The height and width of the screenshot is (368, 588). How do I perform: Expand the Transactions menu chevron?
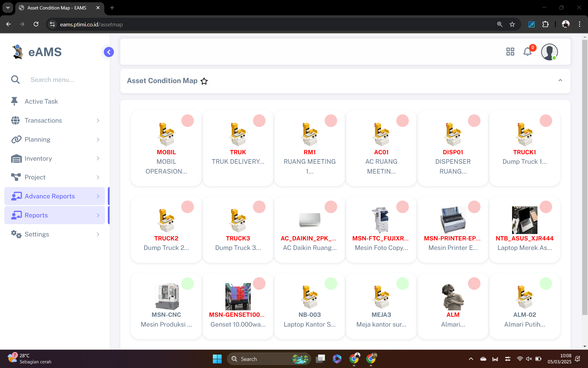click(x=98, y=121)
